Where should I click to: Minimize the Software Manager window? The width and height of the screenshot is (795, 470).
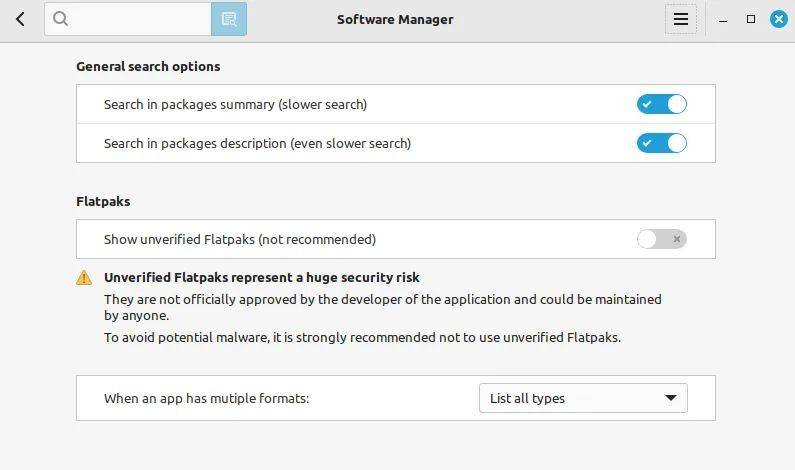pos(722,20)
